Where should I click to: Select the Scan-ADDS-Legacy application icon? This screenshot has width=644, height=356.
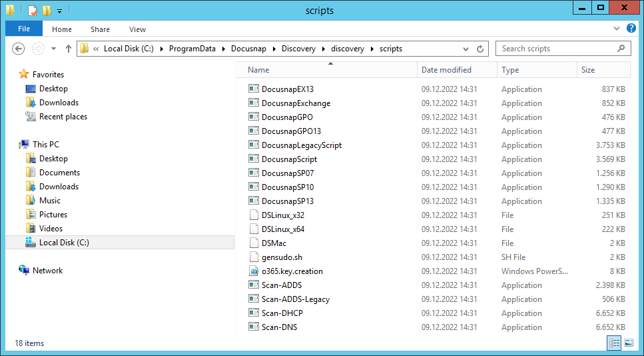(x=254, y=298)
